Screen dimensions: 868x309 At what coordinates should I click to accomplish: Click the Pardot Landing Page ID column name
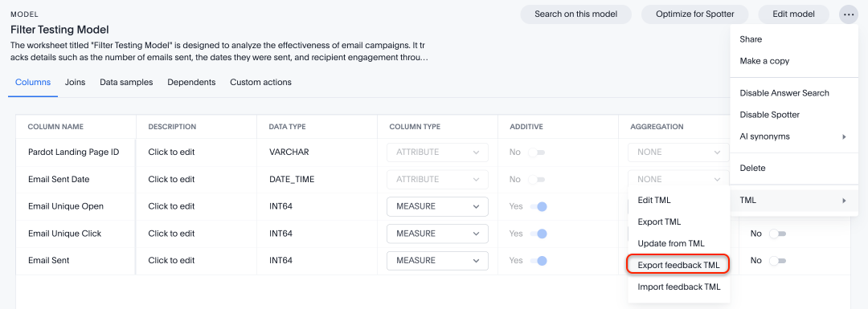(74, 152)
